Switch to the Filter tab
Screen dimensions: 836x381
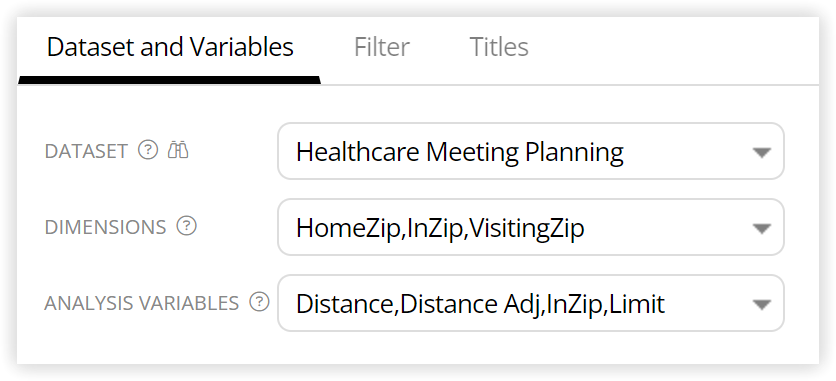click(382, 47)
